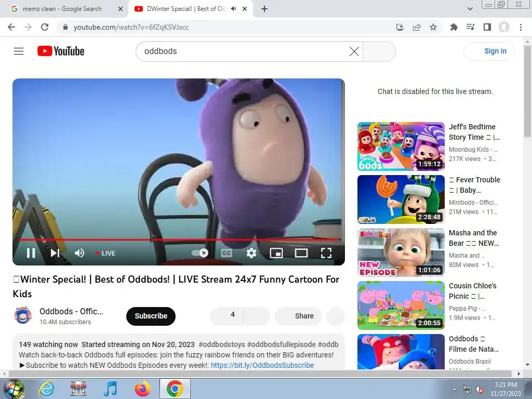Close the memz clean Google tab
The width and height of the screenshot is (532, 399).
(x=121, y=9)
